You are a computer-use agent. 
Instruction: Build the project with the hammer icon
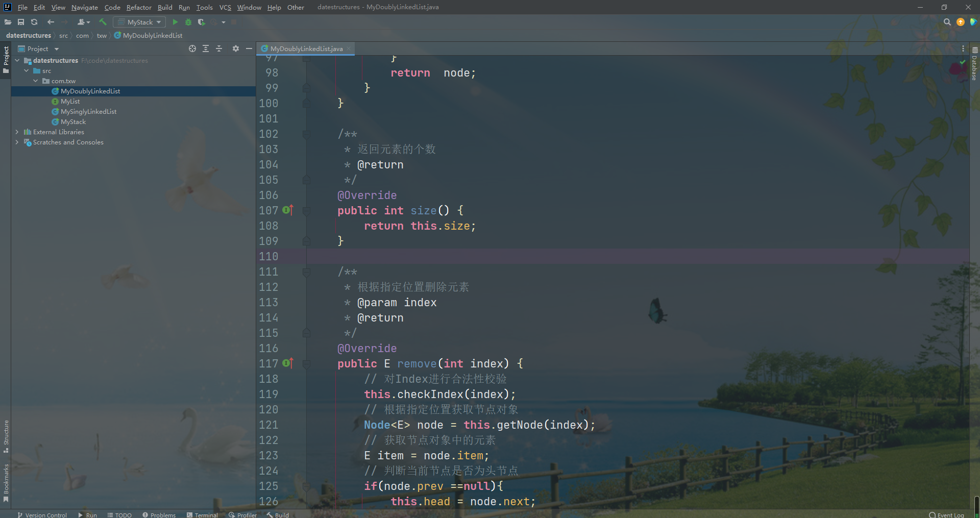click(103, 22)
